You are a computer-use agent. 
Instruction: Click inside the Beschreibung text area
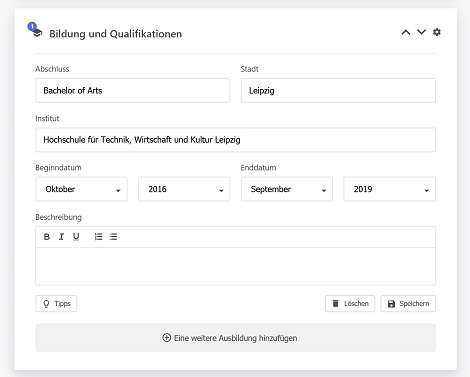click(235, 266)
